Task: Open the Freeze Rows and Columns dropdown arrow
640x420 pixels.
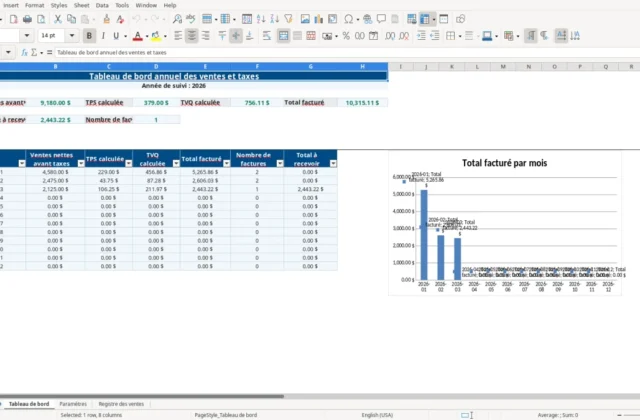Action: 433,19
